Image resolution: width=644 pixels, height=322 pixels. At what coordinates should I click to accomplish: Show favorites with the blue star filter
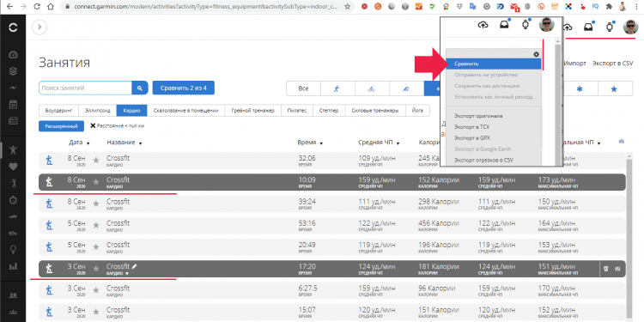615,88
